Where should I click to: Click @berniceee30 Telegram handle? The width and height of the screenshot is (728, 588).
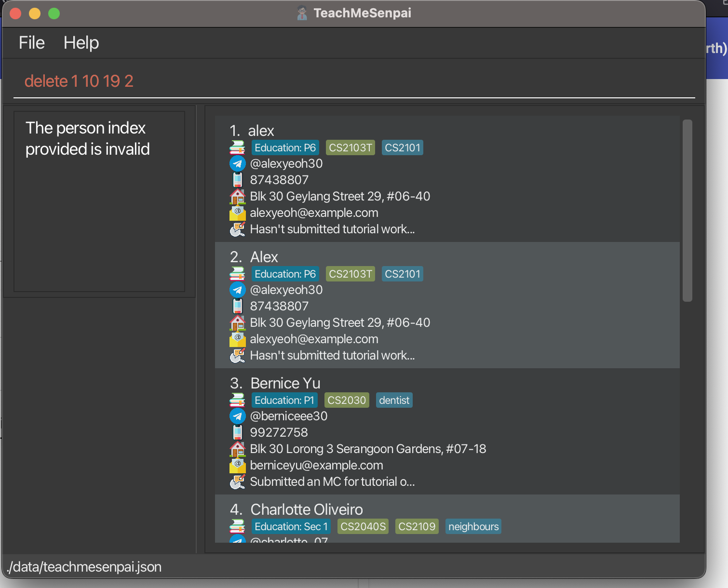tap(289, 416)
